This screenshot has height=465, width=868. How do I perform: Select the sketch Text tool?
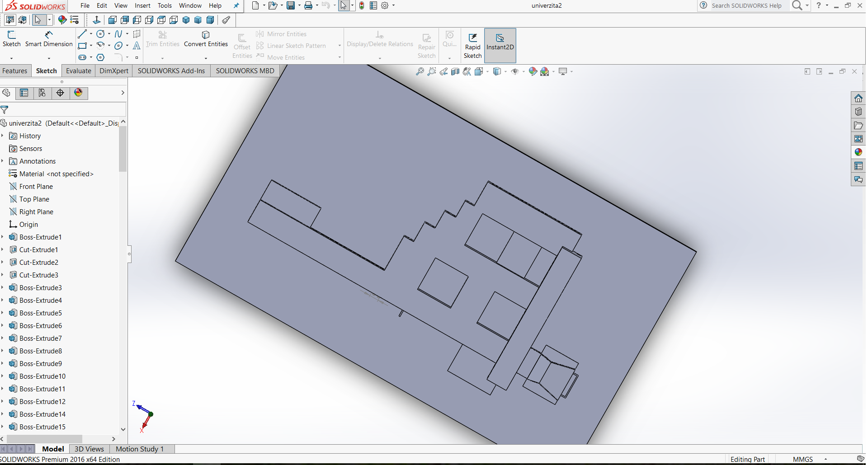coord(137,46)
